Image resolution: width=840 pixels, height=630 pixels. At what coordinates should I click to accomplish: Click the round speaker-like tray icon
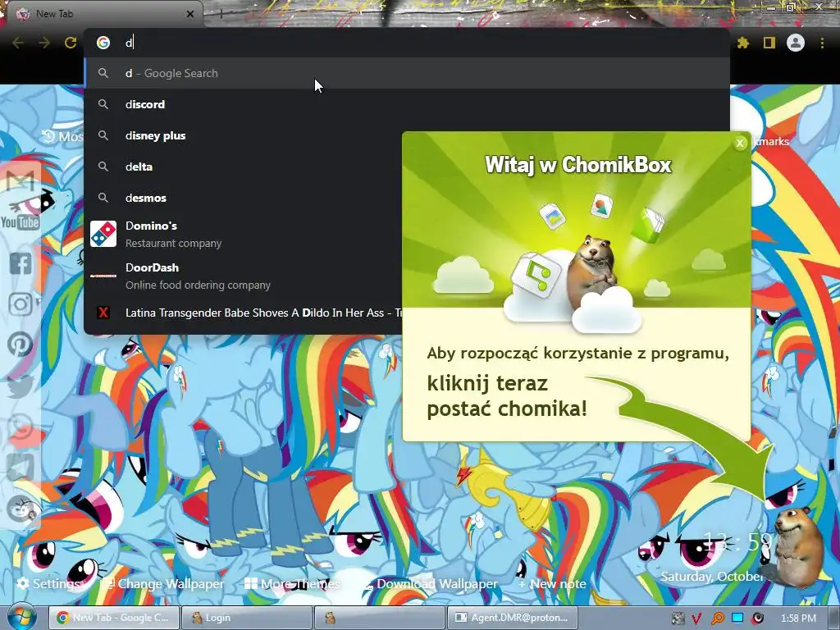point(757,619)
